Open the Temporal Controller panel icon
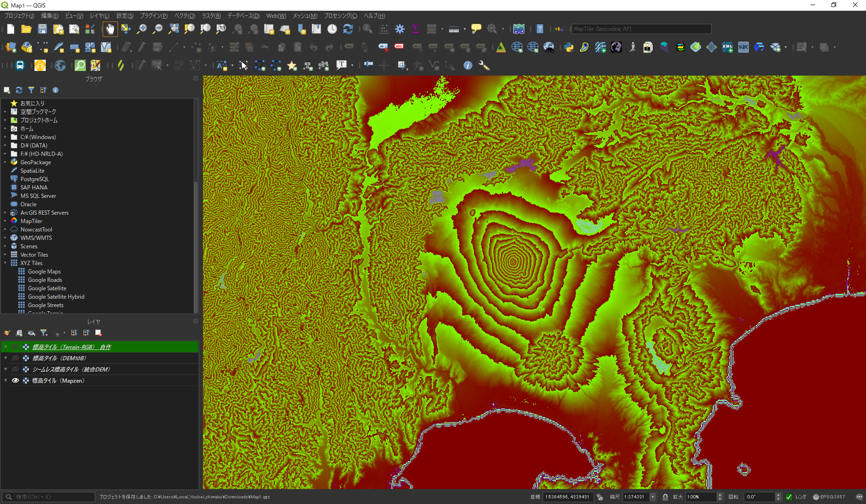 click(x=332, y=28)
